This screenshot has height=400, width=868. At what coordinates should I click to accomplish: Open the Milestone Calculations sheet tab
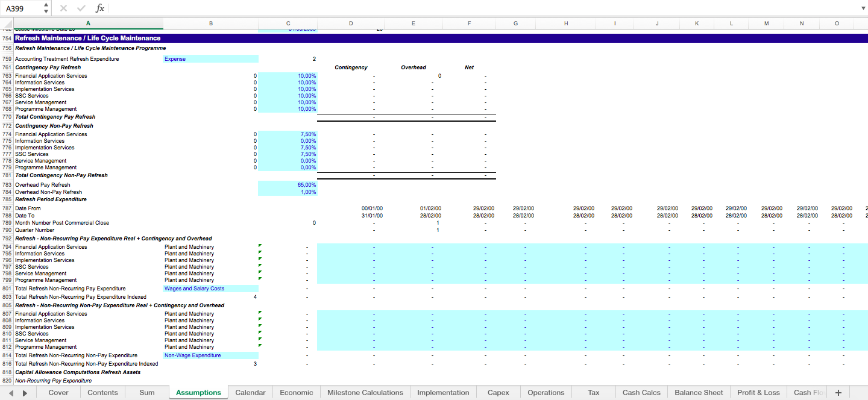click(365, 393)
